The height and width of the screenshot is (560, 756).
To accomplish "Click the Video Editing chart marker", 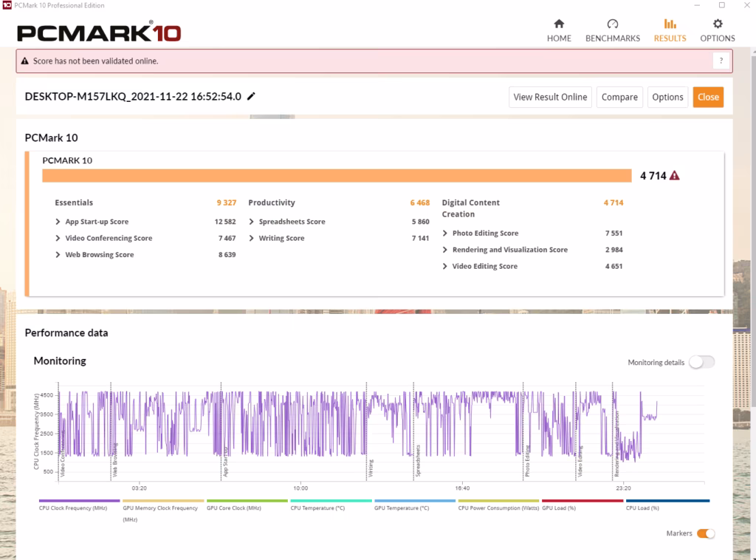I will click(x=580, y=462).
